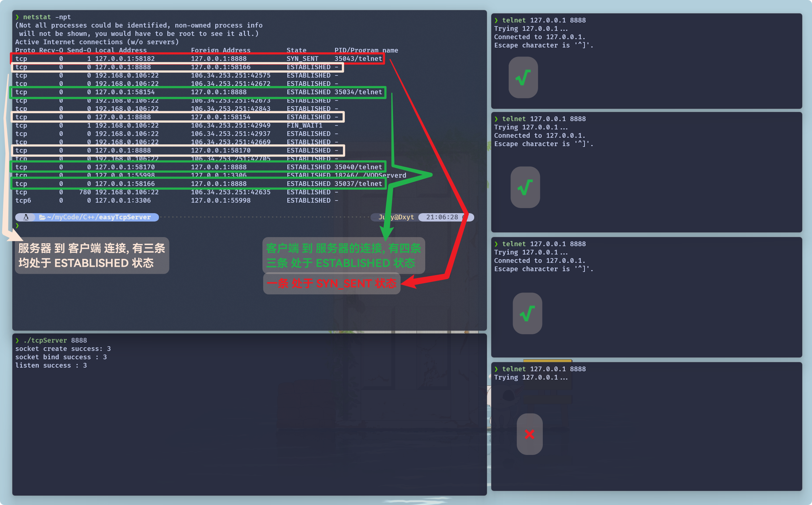Click the folder icon in the prompt path
812x505 pixels.
[42, 217]
